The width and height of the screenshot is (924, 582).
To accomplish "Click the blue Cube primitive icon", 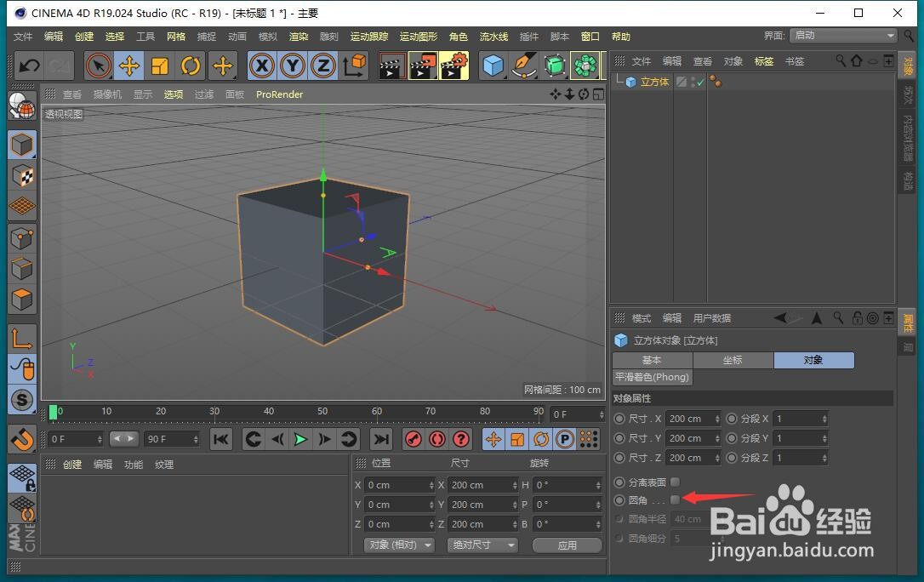I will (493, 66).
